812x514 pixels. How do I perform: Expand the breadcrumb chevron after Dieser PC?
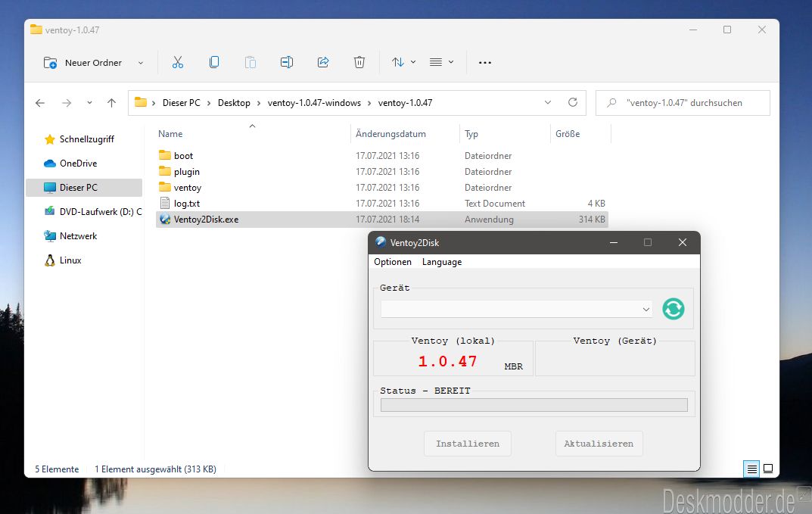(x=209, y=103)
